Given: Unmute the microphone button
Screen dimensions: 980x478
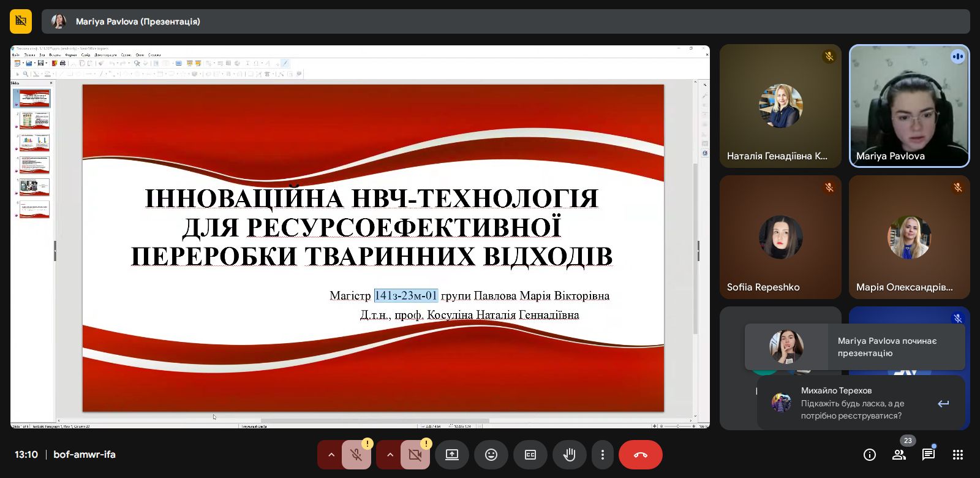Looking at the screenshot, I should [356, 455].
